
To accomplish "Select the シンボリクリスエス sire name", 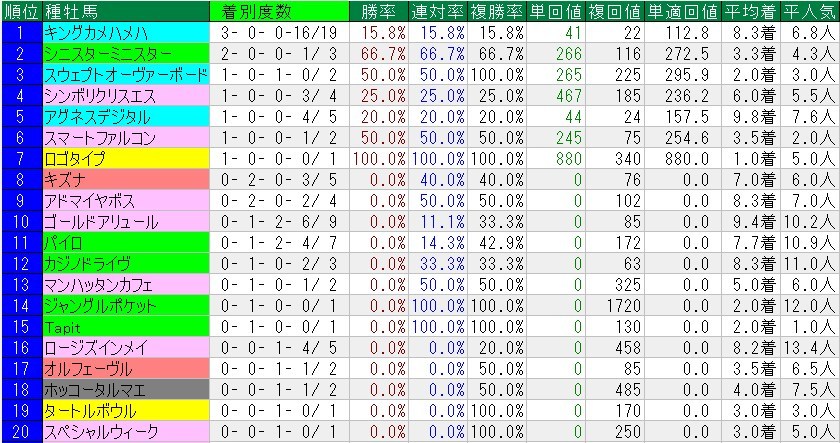I will coord(126,95).
